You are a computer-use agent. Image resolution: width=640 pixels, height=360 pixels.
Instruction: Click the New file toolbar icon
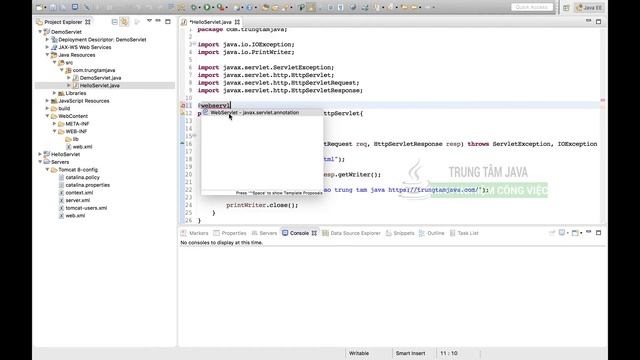tap(40, 7)
